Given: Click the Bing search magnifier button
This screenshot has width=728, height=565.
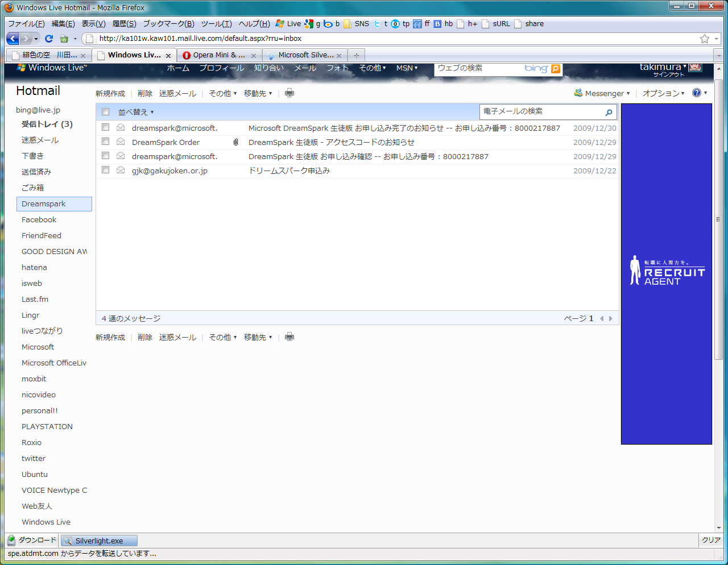Looking at the screenshot, I should pyautogui.click(x=556, y=69).
